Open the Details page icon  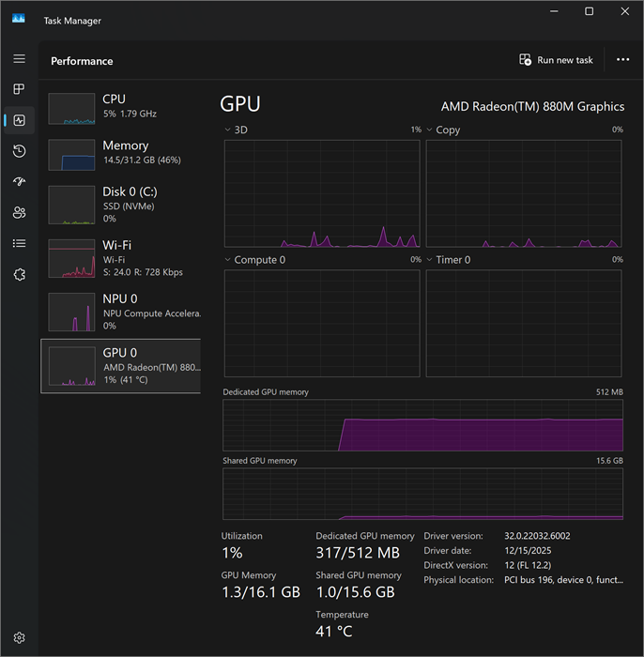(20, 243)
